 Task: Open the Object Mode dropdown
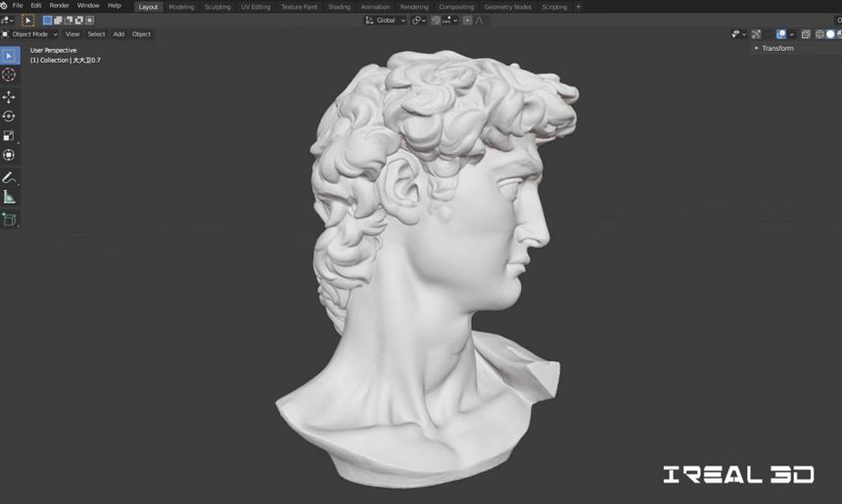(x=29, y=34)
